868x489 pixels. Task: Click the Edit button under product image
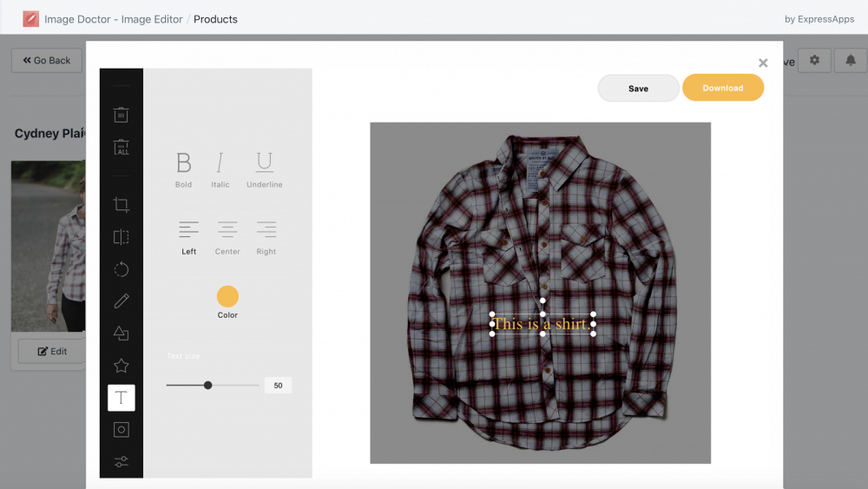(52, 351)
